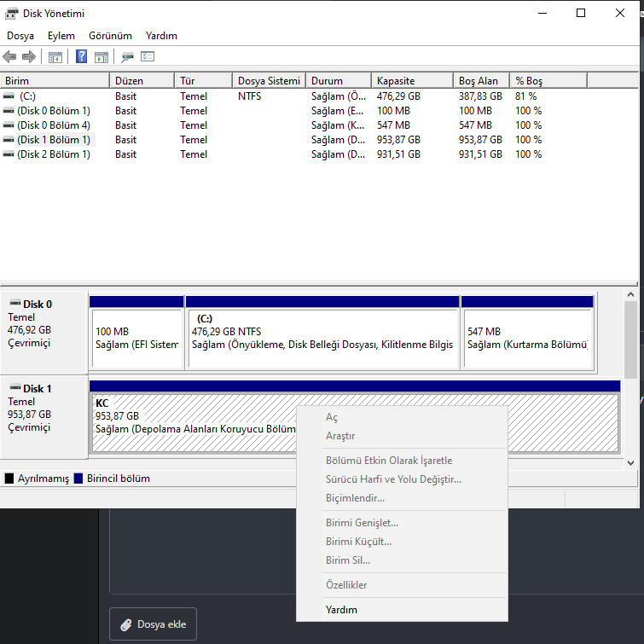Viewport: 644px width, 644px height.
Task: Click the Birincil bölüm legend label
Action: click(x=119, y=479)
